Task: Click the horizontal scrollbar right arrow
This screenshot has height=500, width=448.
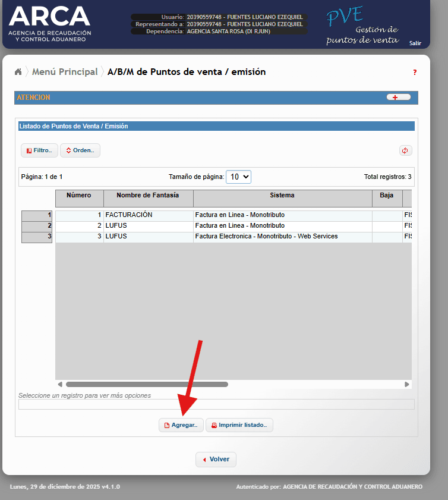Action: [x=406, y=385]
